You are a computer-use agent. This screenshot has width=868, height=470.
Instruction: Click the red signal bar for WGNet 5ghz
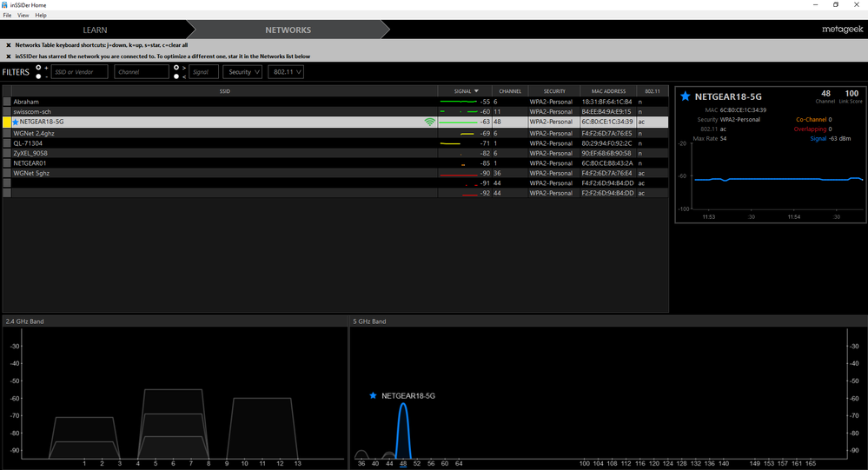pos(459,175)
